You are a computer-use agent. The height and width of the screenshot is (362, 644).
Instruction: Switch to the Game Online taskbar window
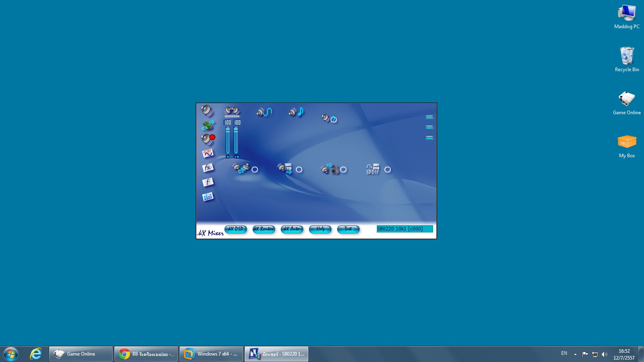(81, 354)
